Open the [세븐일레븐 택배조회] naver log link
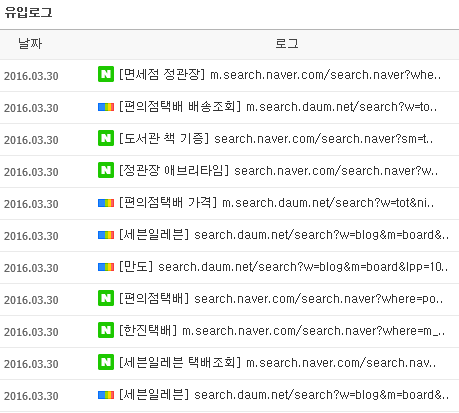 point(277,362)
